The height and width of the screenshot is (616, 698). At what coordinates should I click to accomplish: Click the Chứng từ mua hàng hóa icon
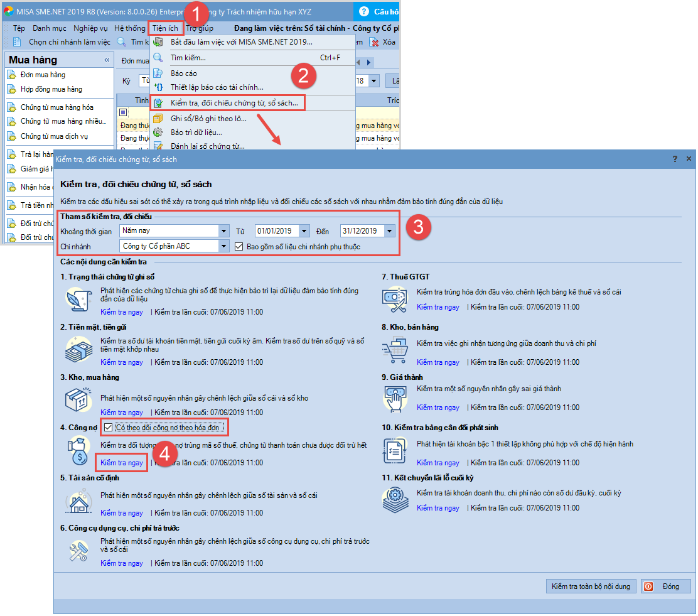12,107
